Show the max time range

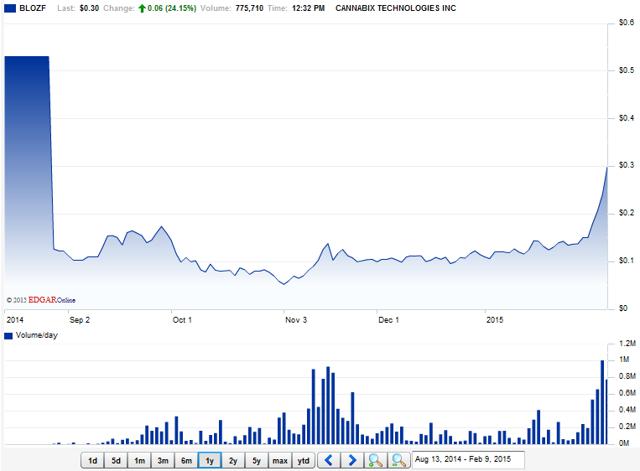tap(280, 460)
